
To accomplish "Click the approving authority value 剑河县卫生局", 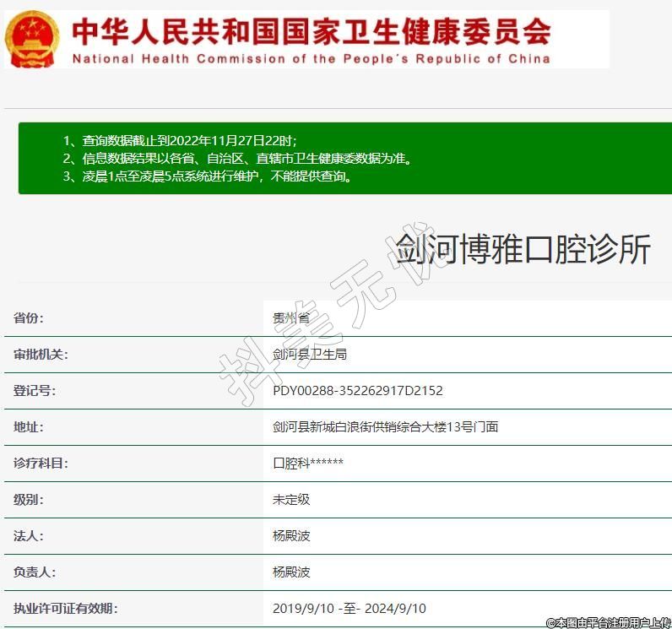I will click(x=310, y=355).
